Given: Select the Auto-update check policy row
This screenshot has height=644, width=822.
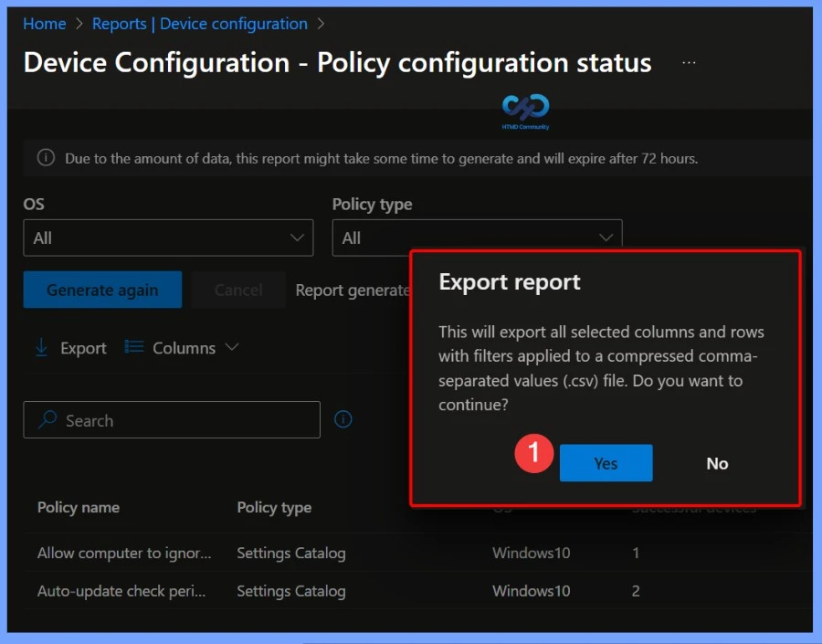Looking at the screenshot, I should point(123,591).
